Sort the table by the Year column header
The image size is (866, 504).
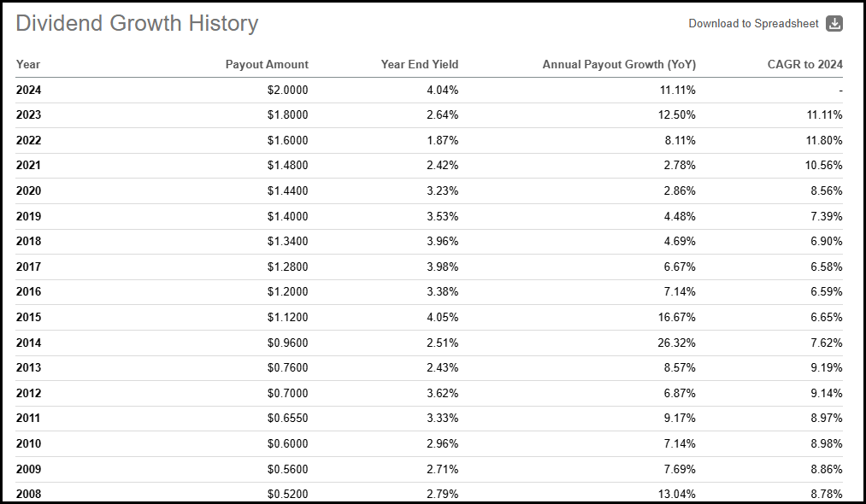27,64
